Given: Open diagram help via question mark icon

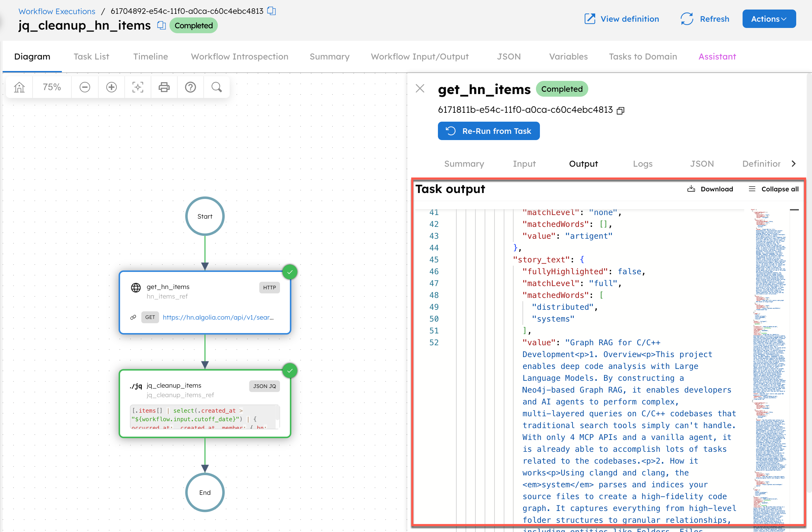Looking at the screenshot, I should (190, 87).
